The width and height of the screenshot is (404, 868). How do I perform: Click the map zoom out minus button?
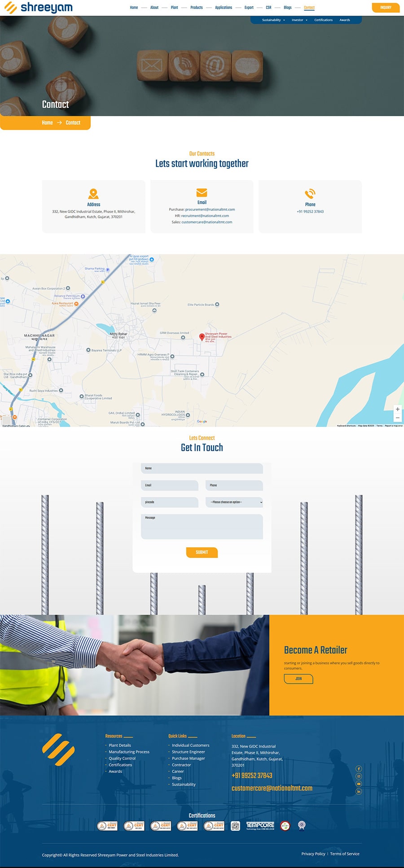pos(397,418)
